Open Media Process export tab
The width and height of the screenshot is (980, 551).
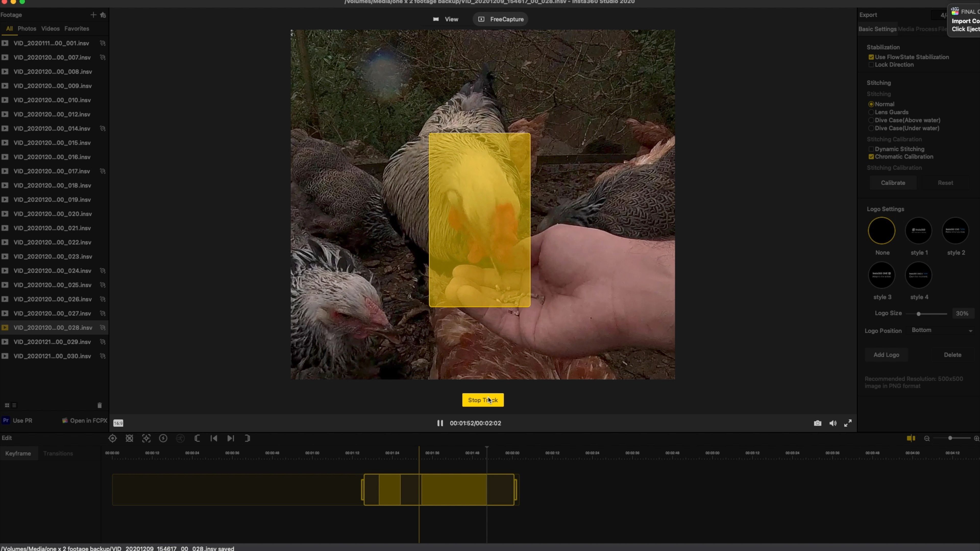(x=918, y=29)
